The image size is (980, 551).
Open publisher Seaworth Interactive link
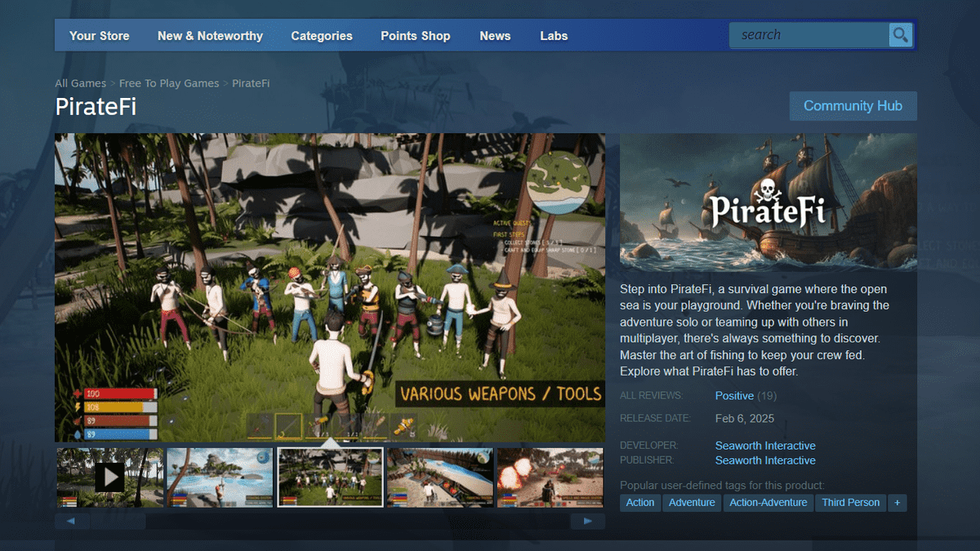coord(765,460)
